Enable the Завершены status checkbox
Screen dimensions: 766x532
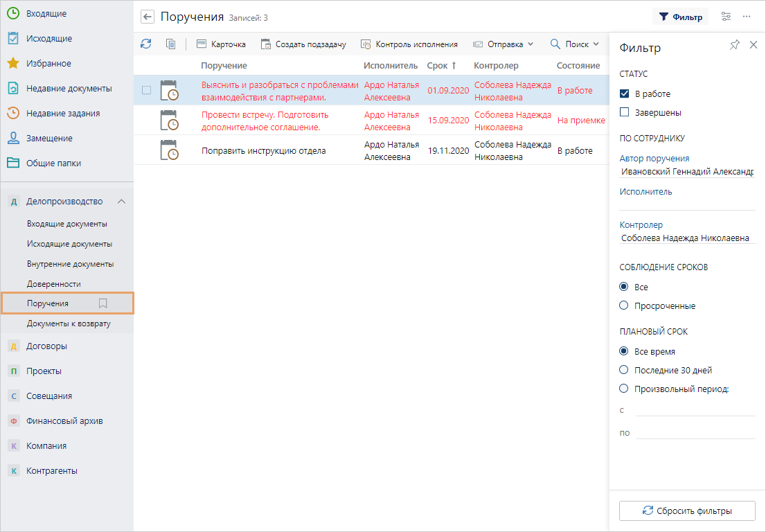624,112
